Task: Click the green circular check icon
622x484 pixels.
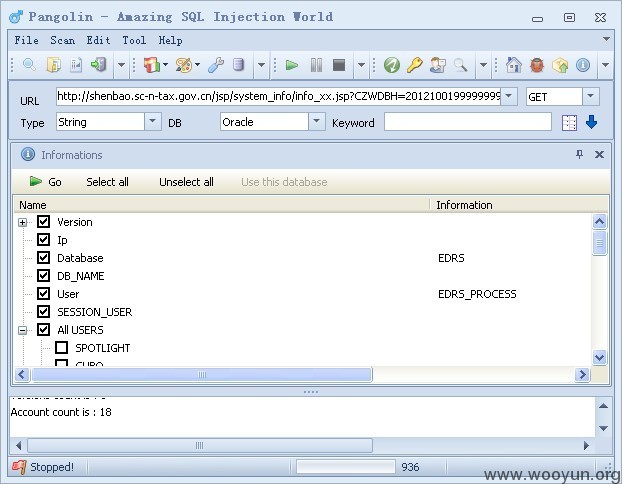Action: (x=392, y=65)
